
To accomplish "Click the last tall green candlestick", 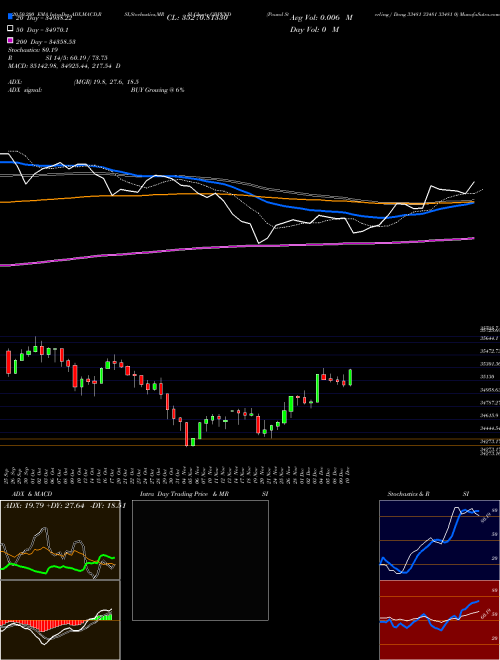I will point(350,377).
